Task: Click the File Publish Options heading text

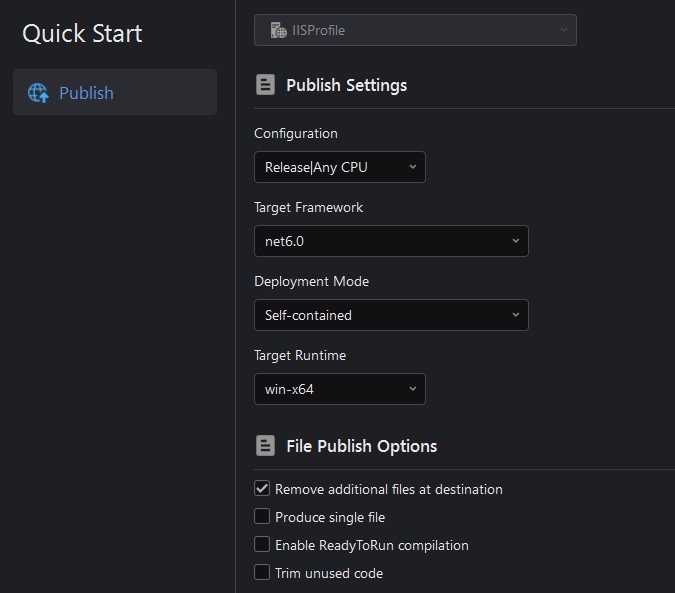Action: coord(361,446)
